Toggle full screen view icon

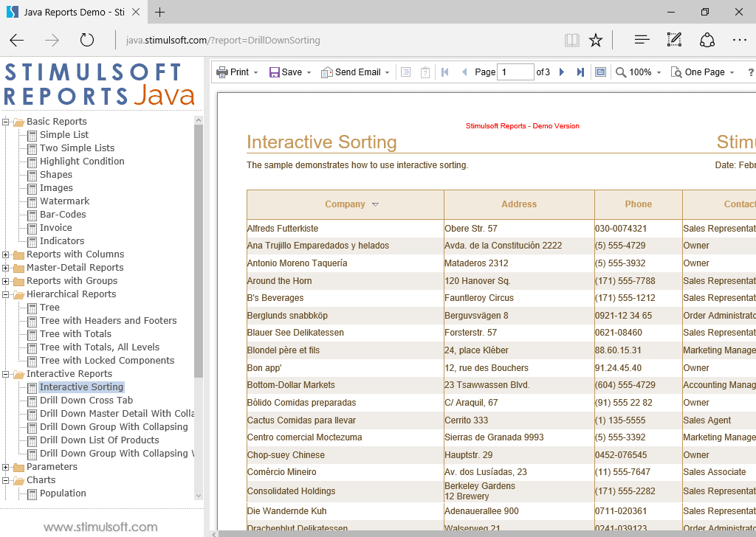coord(600,72)
